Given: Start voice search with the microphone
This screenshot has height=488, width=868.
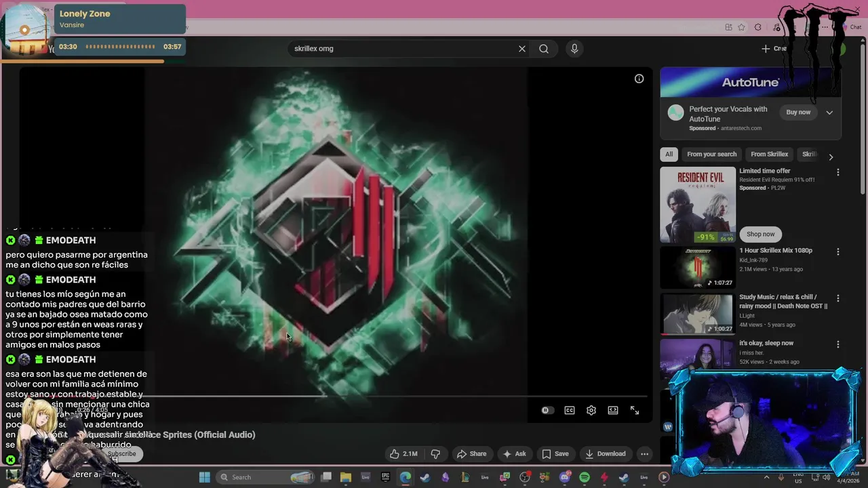Looking at the screenshot, I should 574,49.
